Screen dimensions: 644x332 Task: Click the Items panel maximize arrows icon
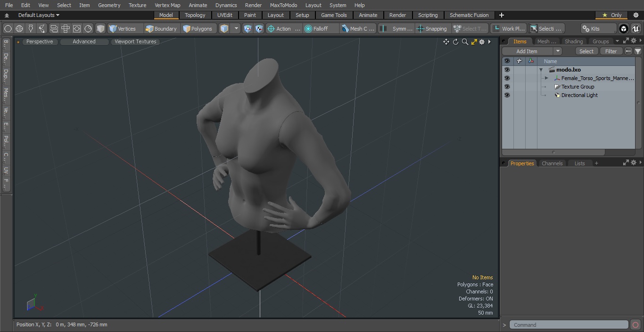pos(626,41)
